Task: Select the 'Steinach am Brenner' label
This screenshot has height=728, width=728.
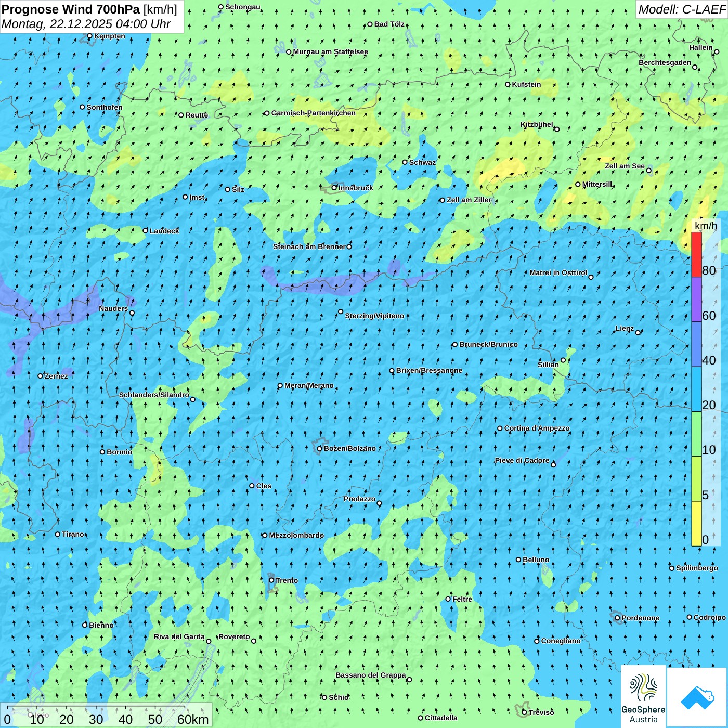Action: pos(309,246)
